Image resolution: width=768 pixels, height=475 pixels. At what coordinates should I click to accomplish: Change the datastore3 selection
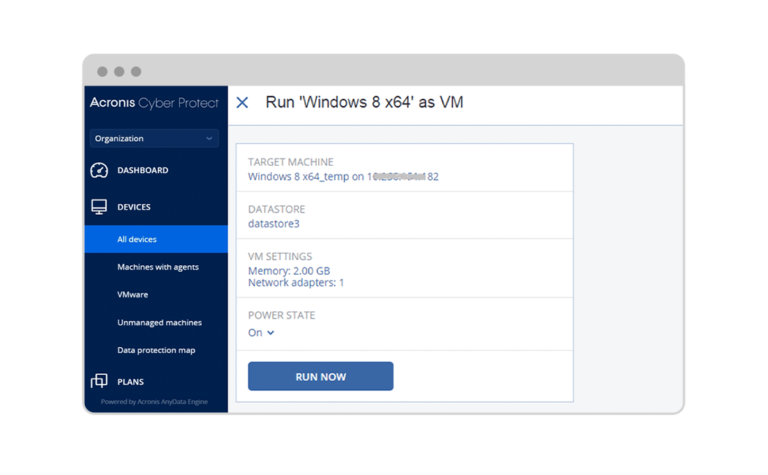tap(273, 224)
